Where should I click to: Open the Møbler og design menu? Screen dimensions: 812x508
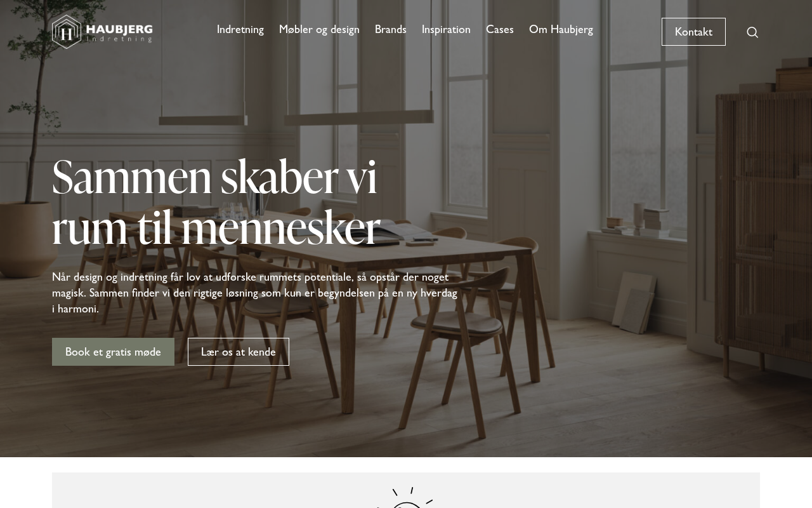pyautogui.click(x=319, y=29)
